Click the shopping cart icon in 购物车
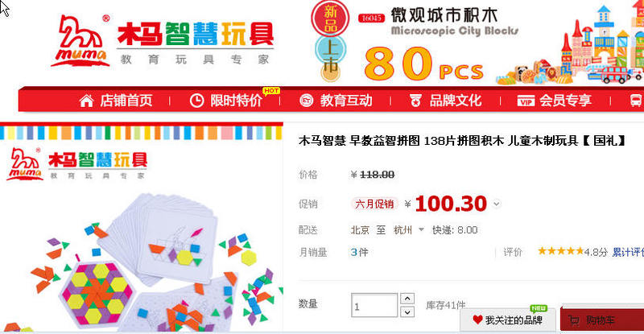 pyautogui.click(x=574, y=321)
